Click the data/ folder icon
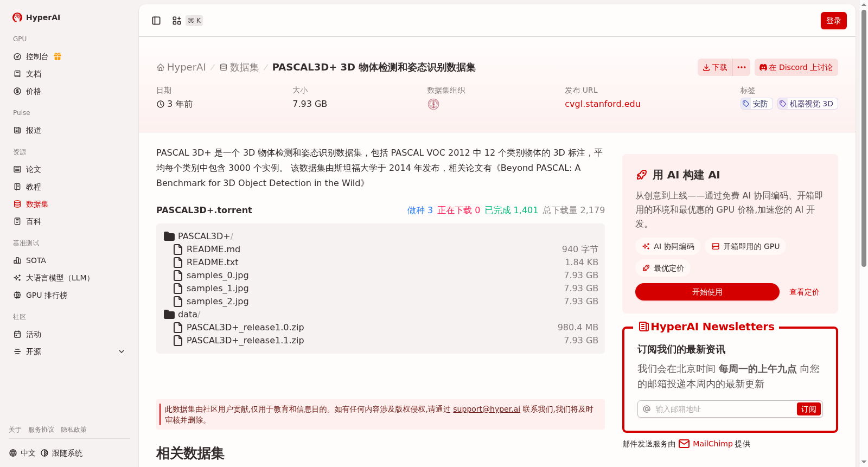This screenshot has height=467, width=868. click(169, 315)
